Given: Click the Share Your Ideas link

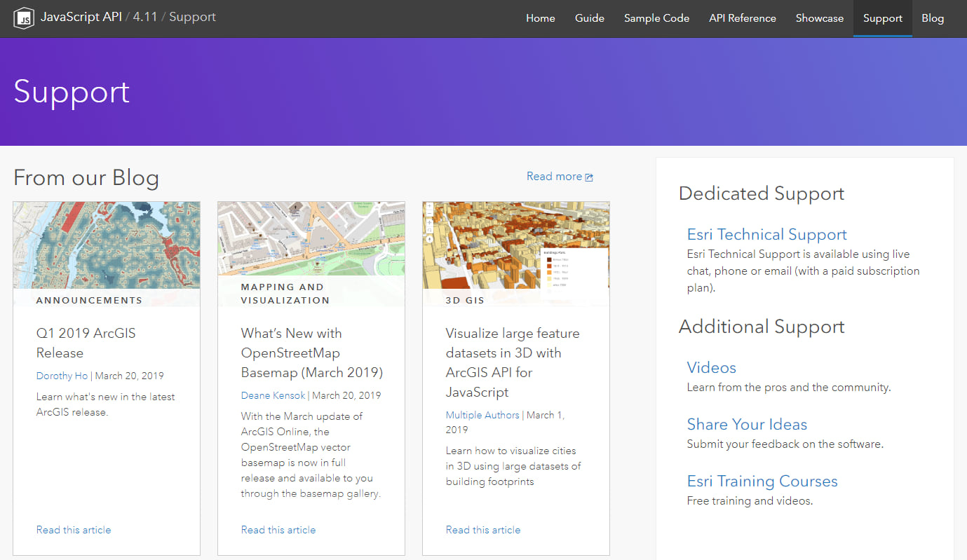Looking at the screenshot, I should (x=747, y=425).
